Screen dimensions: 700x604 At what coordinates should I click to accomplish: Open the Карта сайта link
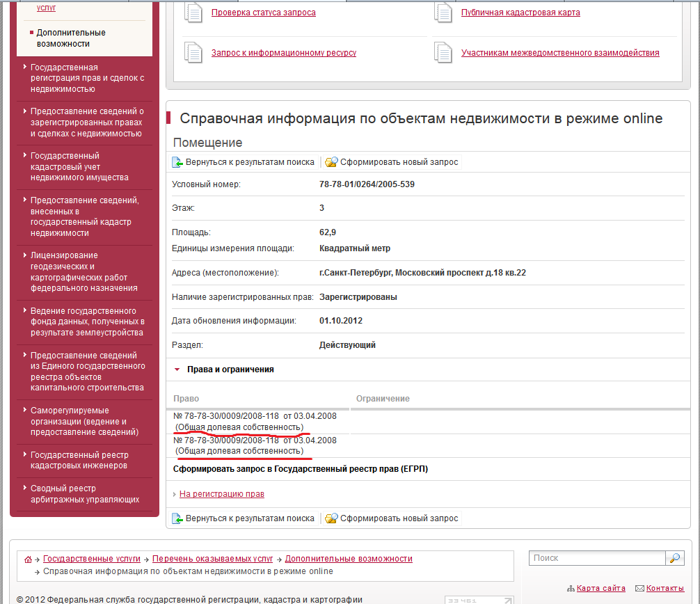[600, 589]
